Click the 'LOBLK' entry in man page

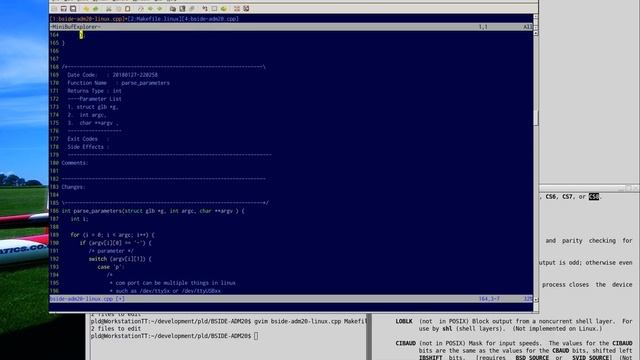404,321
